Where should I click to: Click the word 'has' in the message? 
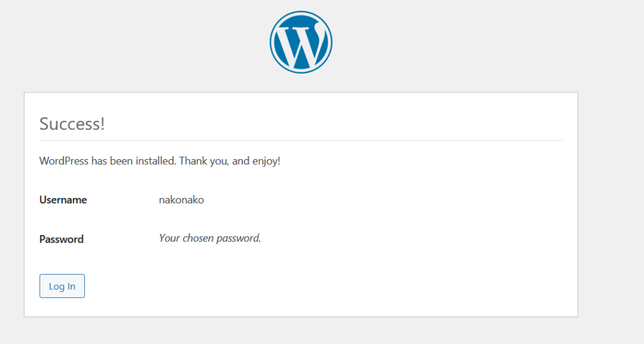[x=99, y=161]
